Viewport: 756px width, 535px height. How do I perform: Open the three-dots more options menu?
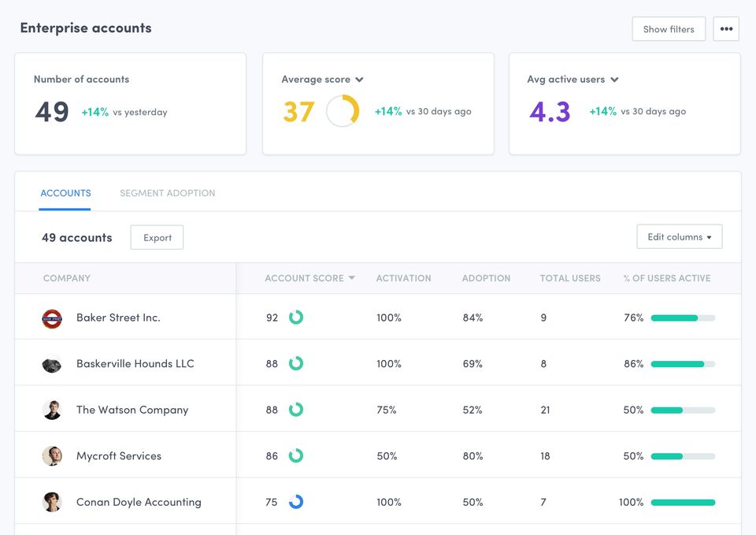point(726,29)
